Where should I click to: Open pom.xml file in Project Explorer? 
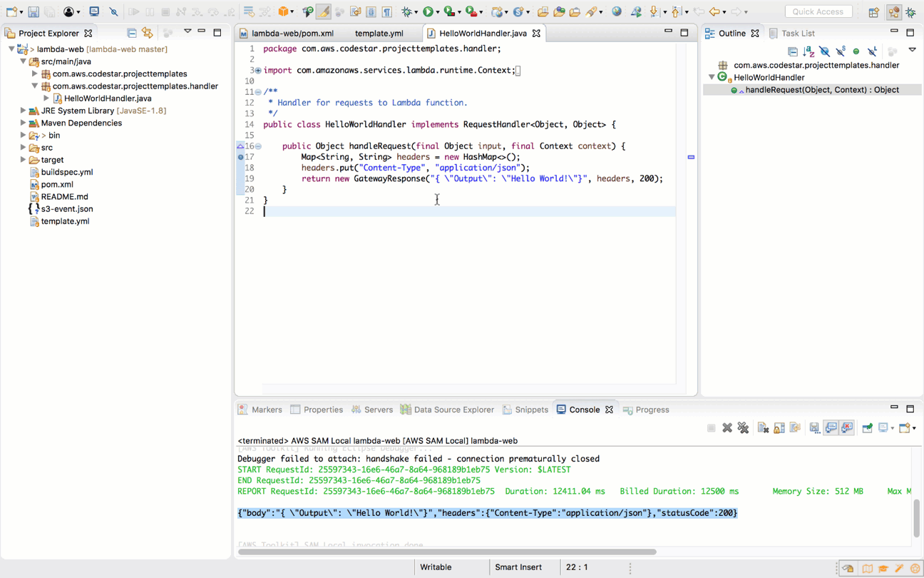pyautogui.click(x=57, y=184)
